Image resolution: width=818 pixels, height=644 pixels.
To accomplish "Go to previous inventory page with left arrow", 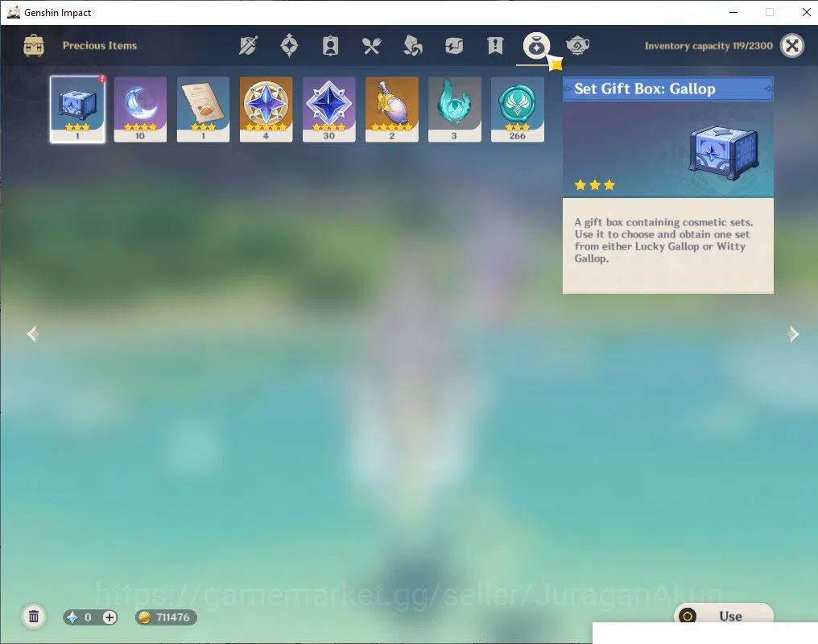I will point(32,334).
